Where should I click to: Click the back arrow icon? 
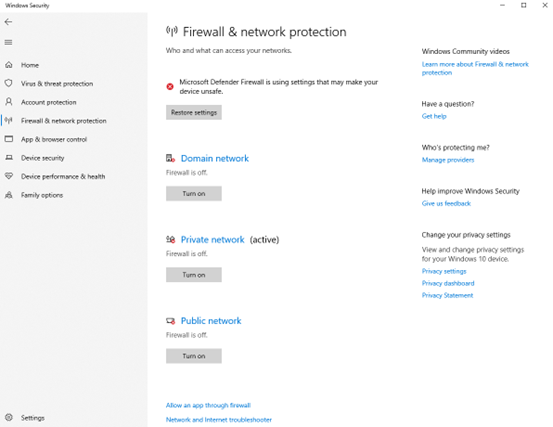tap(8, 22)
